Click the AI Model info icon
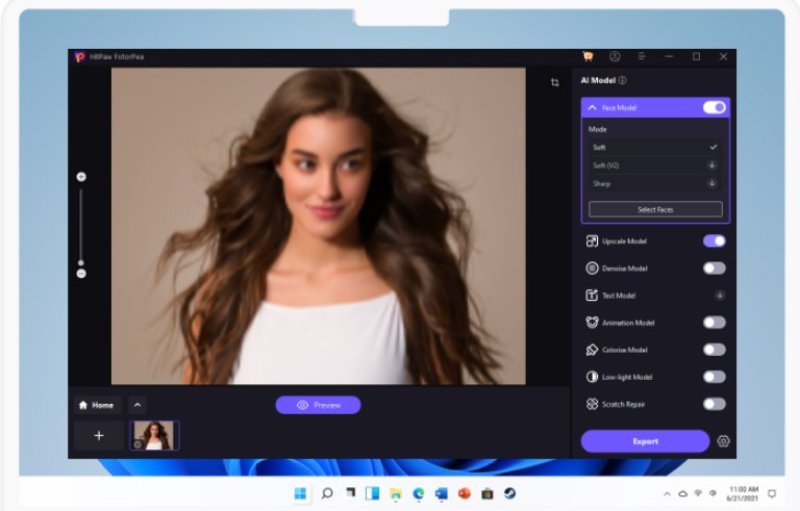The height and width of the screenshot is (511, 800). tap(622, 80)
